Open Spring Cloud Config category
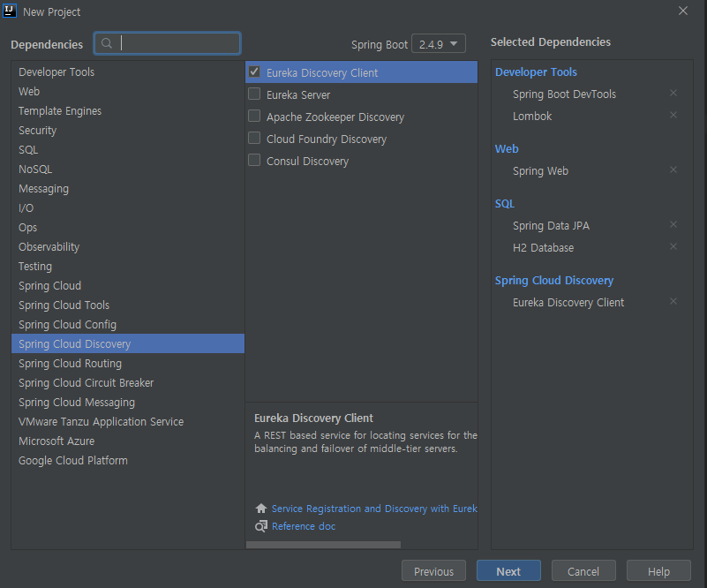 [128, 324]
